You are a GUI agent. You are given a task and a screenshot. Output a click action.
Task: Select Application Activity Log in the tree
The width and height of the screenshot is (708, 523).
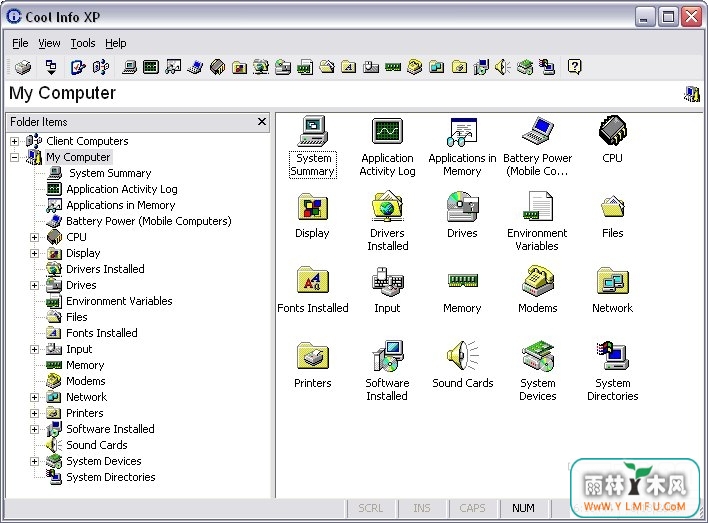[121, 189]
